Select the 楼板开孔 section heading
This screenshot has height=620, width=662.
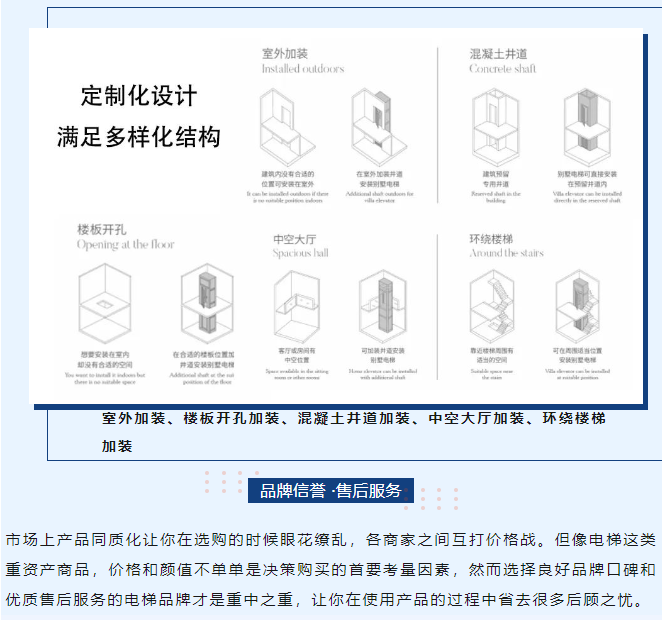click(x=101, y=230)
